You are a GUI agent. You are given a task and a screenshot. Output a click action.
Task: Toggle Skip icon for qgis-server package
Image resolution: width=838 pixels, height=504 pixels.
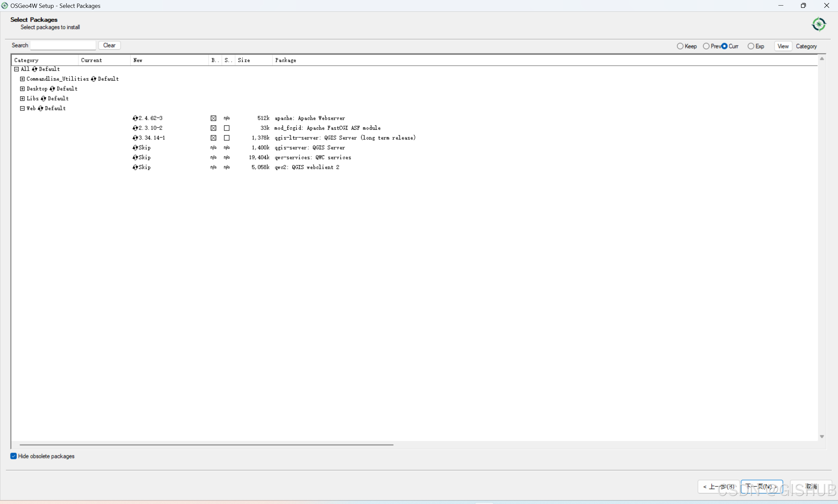(x=135, y=148)
